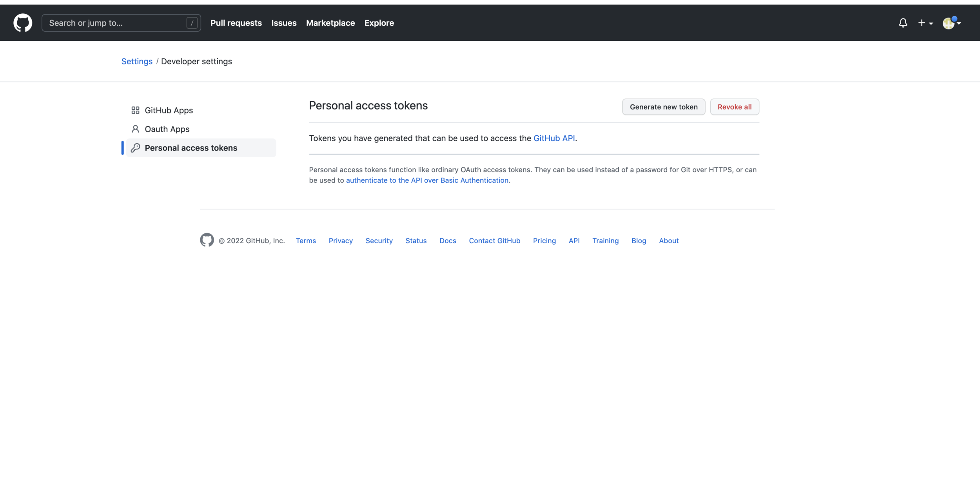Open Issues in top navigation
This screenshot has height=484, width=980.
[x=284, y=23]
